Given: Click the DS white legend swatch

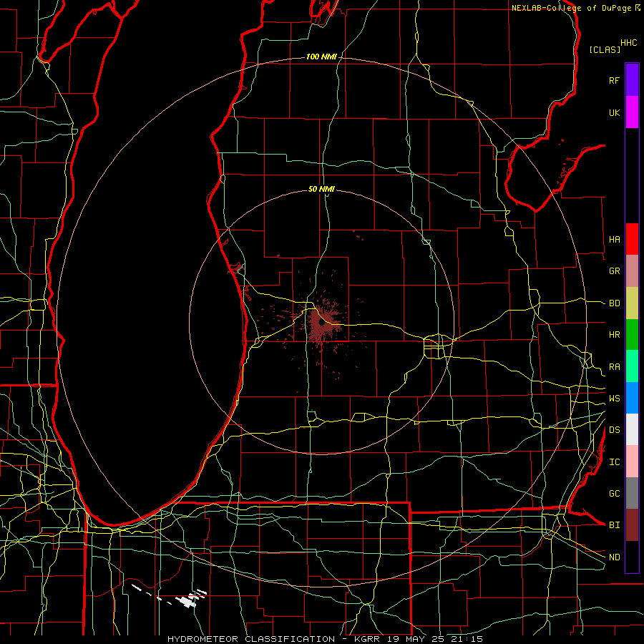Looking at the screenshot, I should pos(632,429).
